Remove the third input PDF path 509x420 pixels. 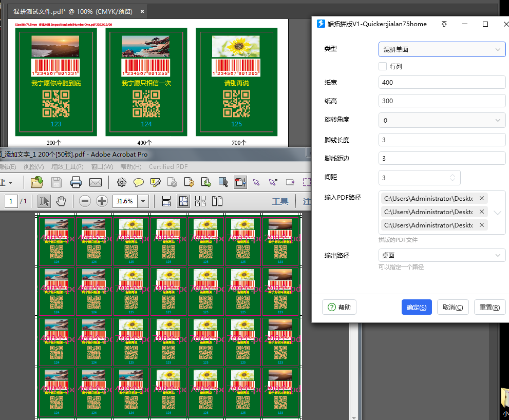point(482,225)
